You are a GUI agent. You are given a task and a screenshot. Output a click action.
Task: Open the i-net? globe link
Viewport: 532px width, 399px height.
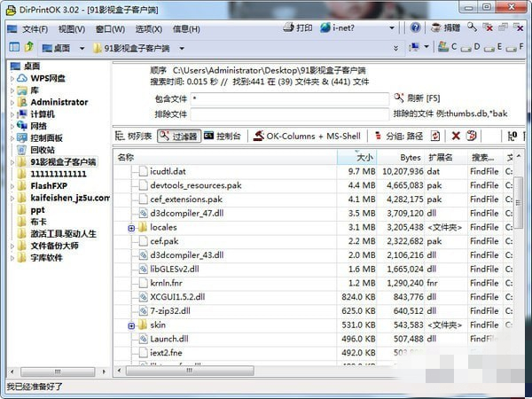[x=337, y=27]
